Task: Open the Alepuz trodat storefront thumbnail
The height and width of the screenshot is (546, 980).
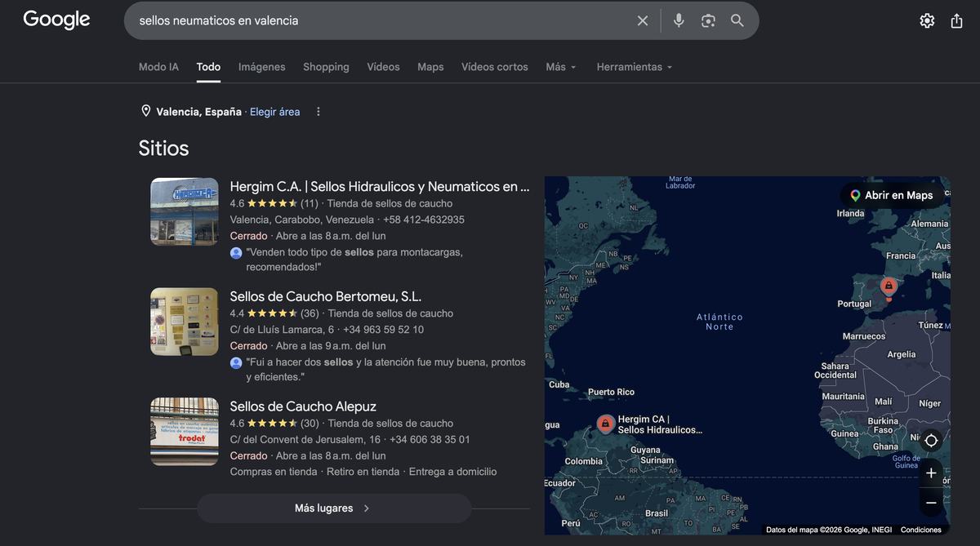Action: (x=185, y=432)
